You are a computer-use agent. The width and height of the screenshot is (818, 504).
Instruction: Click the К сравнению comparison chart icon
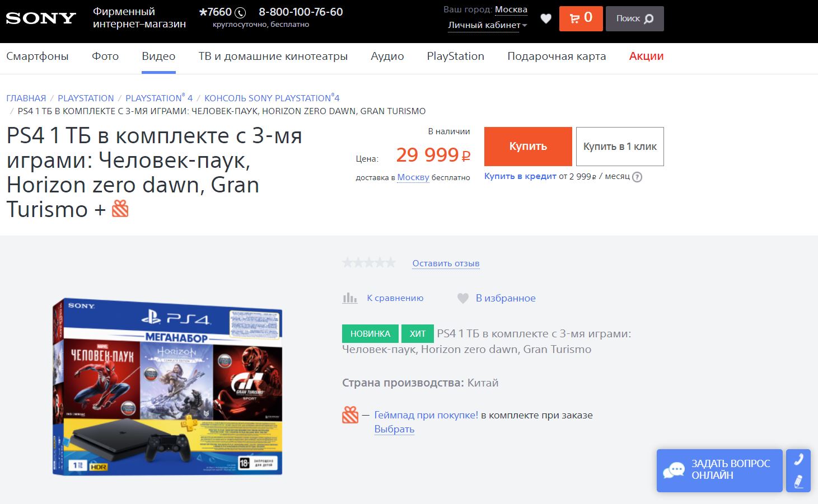click(x=350, y=298)
